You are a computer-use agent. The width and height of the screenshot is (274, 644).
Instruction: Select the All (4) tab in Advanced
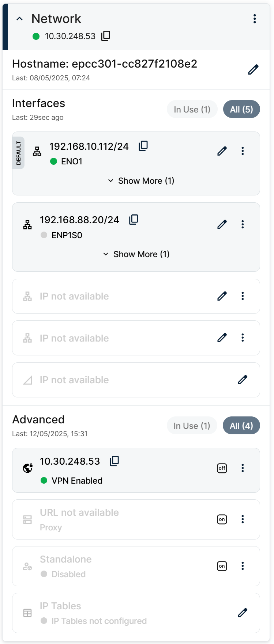241,426
